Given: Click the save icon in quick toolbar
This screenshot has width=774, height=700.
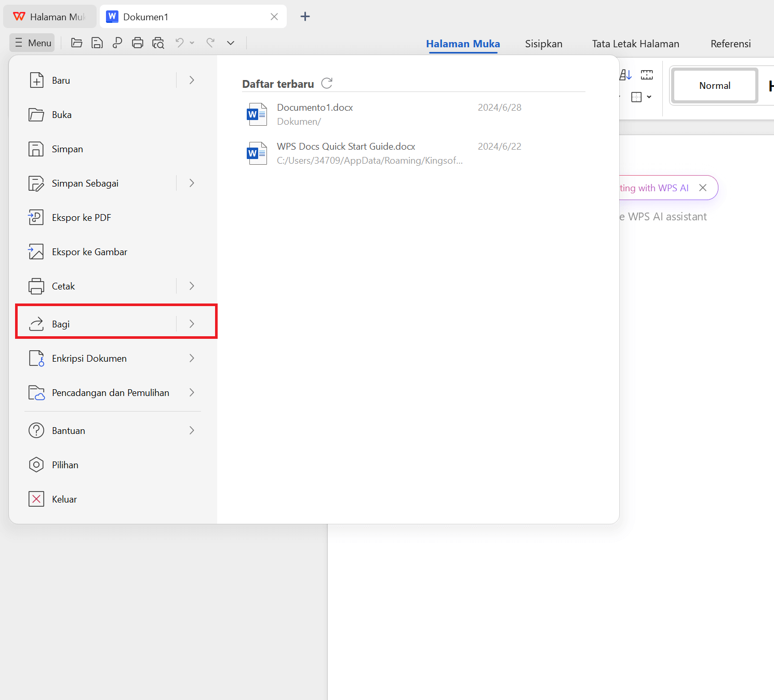Looking at the screenshot, I should pos(97,43).
